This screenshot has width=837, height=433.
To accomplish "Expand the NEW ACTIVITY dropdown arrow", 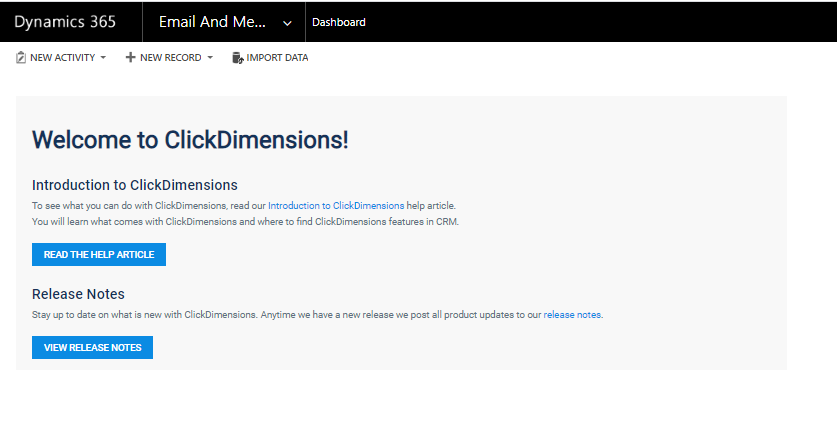I will click(103, 58).
